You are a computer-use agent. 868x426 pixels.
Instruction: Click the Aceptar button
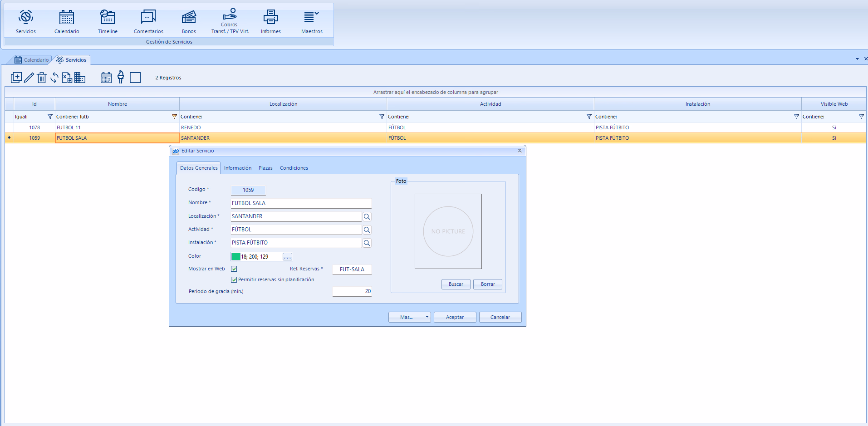point(455,317)
